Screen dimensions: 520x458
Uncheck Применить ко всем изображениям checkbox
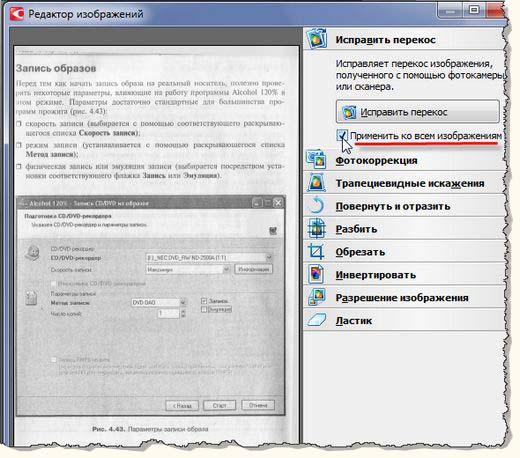(x=342, y=136)
